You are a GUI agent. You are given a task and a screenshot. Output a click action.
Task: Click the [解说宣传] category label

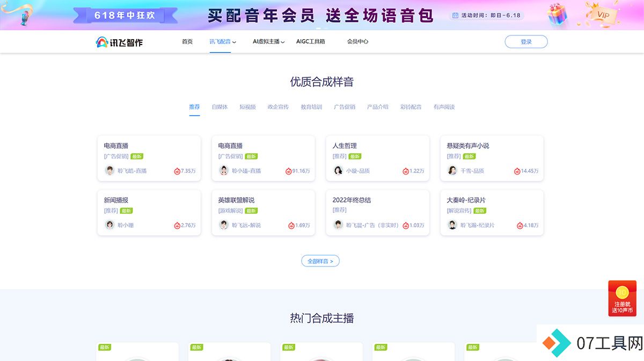[459, 211]
